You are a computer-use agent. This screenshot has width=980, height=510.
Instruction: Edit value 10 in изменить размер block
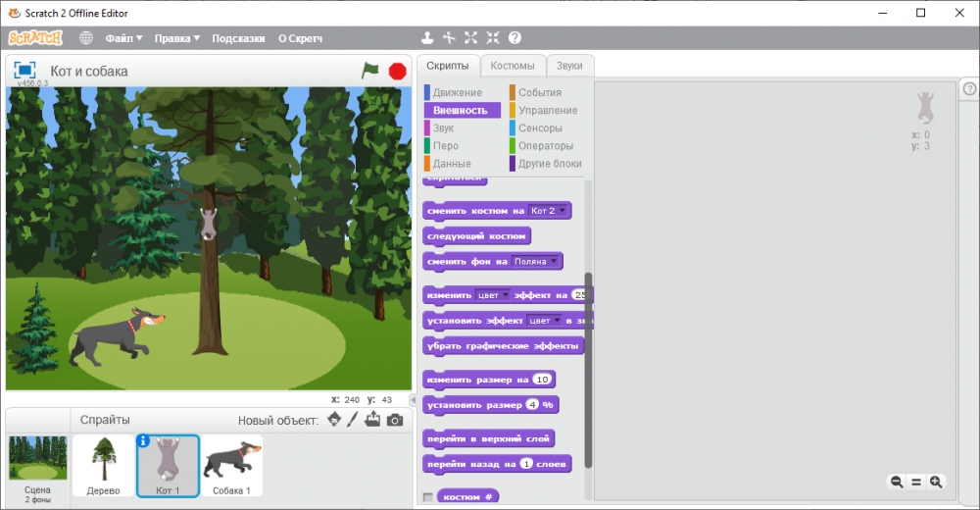coord(543,380)
